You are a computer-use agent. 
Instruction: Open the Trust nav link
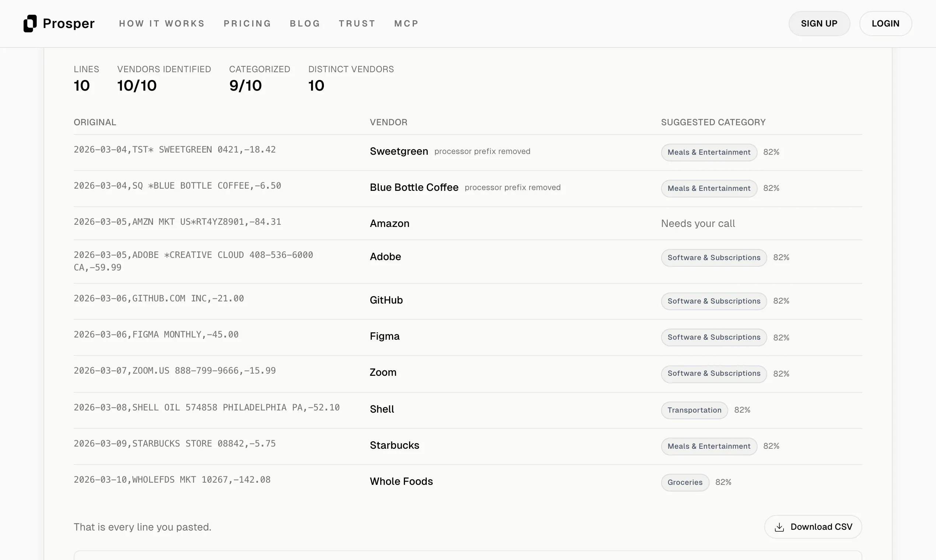click(x=357, y=24)
